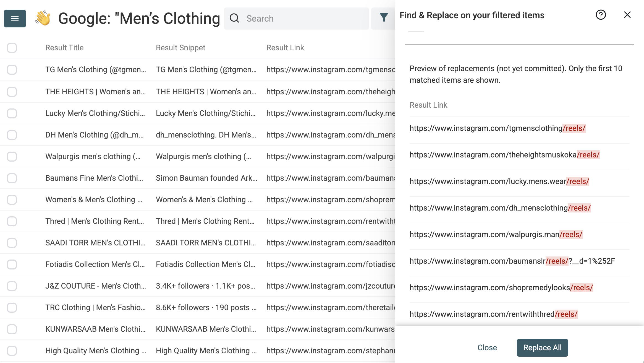Click the Result Title column header
Image resolution: width=644 pixels, height=363 pixels.
(x=64, y=48)
